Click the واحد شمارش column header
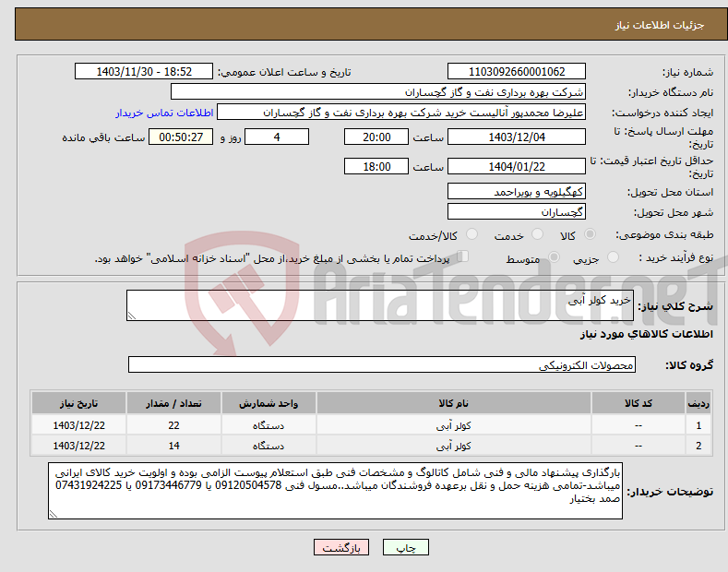 [x=269, y=403]
